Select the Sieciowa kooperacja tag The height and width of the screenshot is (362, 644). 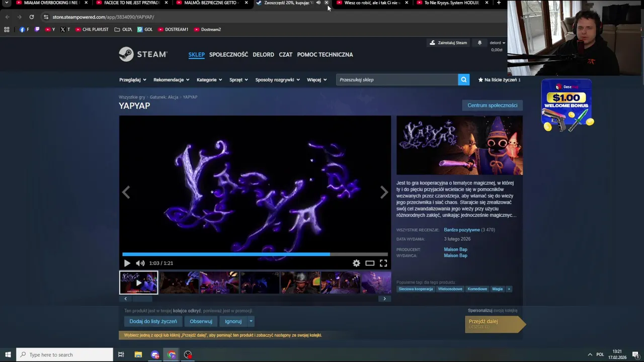pos(416,289)
